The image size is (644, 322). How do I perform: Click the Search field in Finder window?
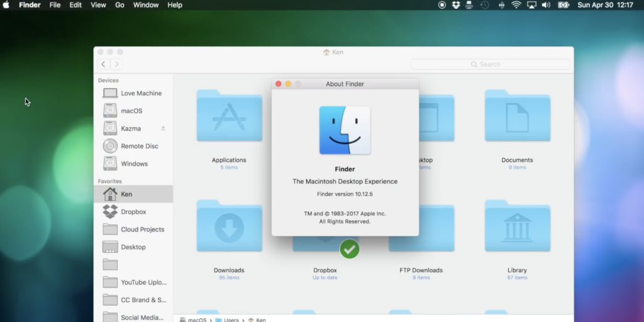491,65
